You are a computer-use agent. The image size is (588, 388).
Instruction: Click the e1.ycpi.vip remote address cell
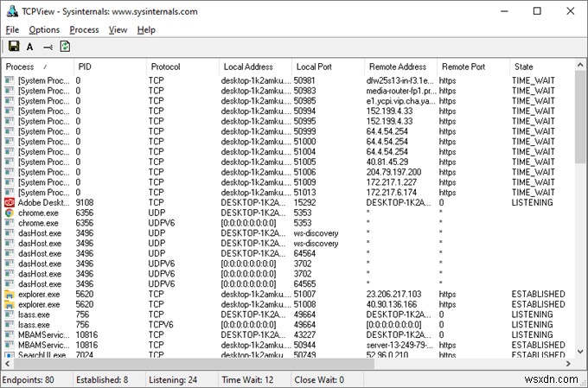point(401,101)
